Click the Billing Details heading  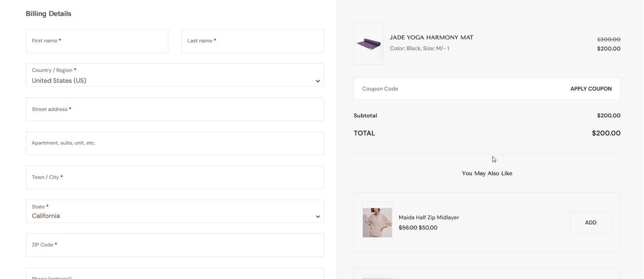(x=48, y=14)
